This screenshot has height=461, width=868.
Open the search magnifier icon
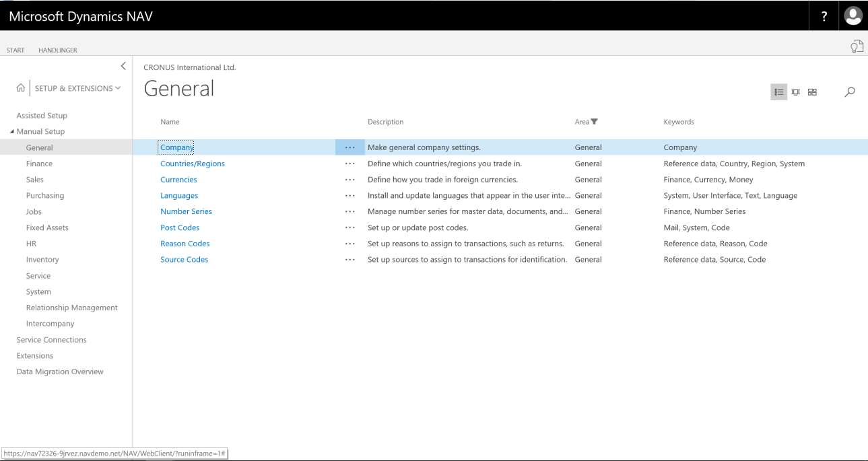[x=850, y=92]
